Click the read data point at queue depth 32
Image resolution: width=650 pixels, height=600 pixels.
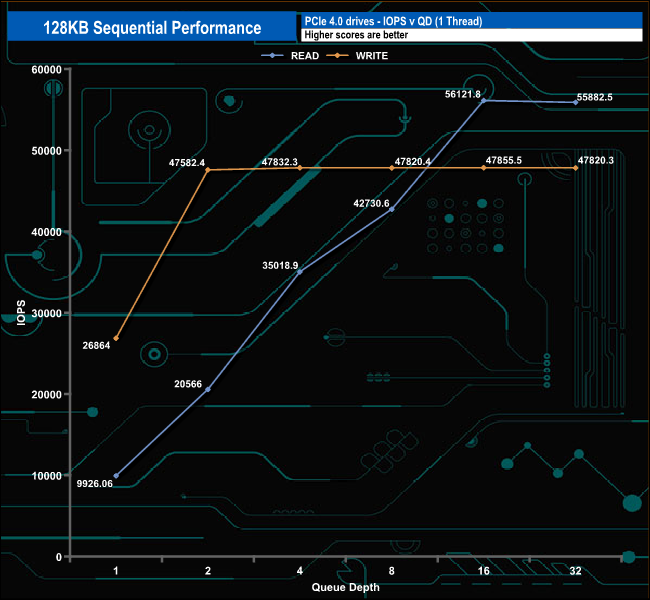575,102
